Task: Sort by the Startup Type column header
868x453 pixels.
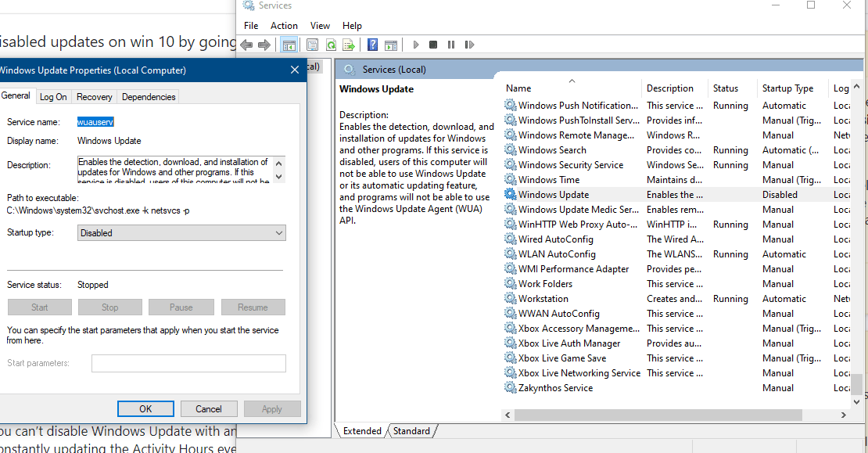Action: click(x=793, y=88)
